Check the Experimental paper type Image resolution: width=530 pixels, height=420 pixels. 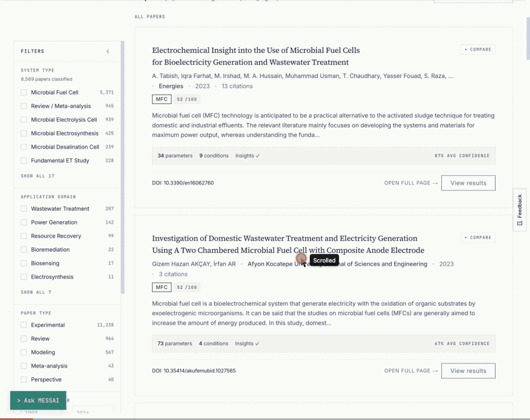pyautogui.click(x=24, y=325)
